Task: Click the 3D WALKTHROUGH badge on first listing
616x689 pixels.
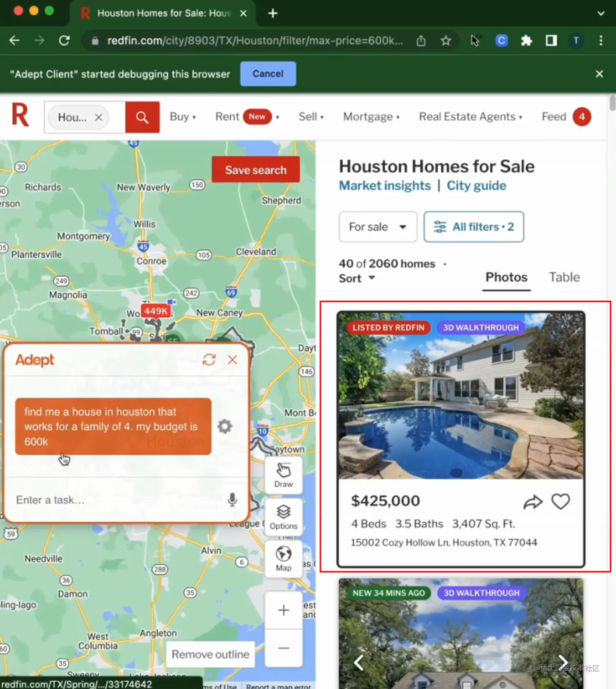Action: [481, 328]
